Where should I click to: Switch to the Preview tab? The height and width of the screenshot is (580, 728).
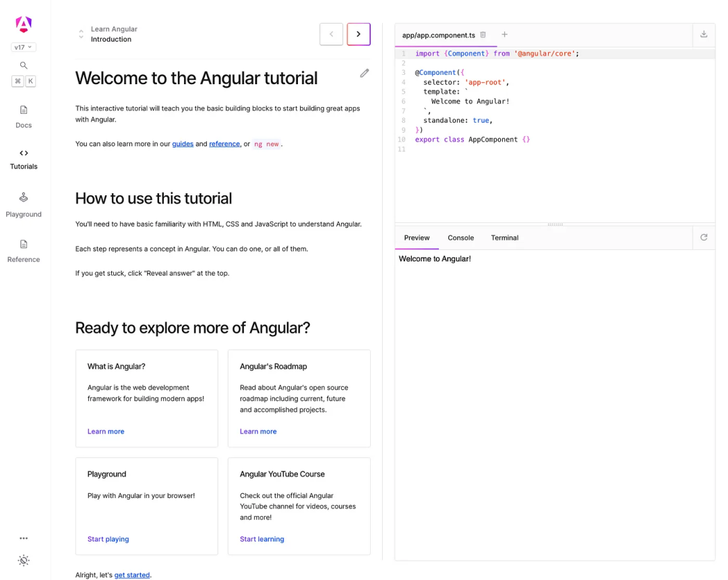pos(417,238)
